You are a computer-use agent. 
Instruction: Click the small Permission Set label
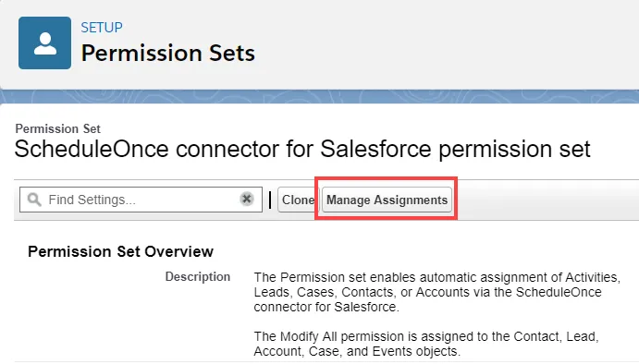pos(57,128)
